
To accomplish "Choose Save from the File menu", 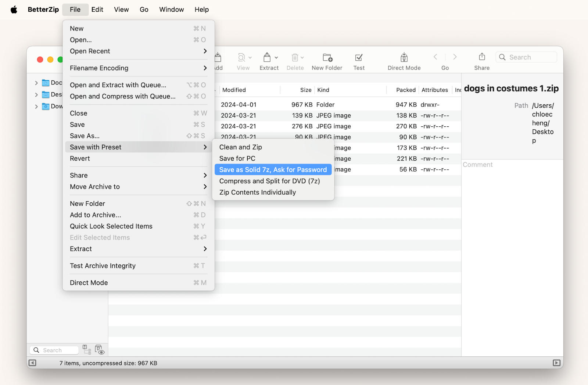I will coord(139,125).
